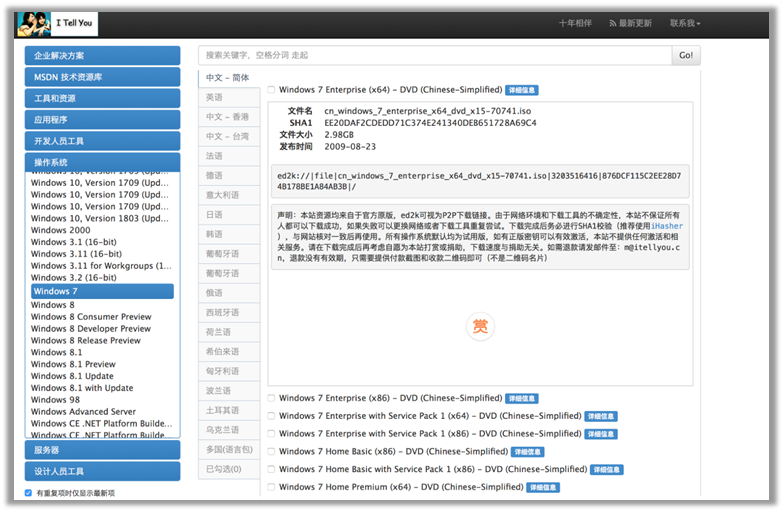Select the 韩语 language tab

click(229, 234)
